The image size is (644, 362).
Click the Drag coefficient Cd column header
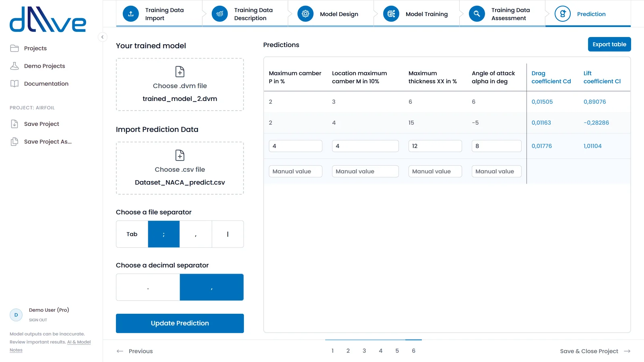tap(551, 77)
